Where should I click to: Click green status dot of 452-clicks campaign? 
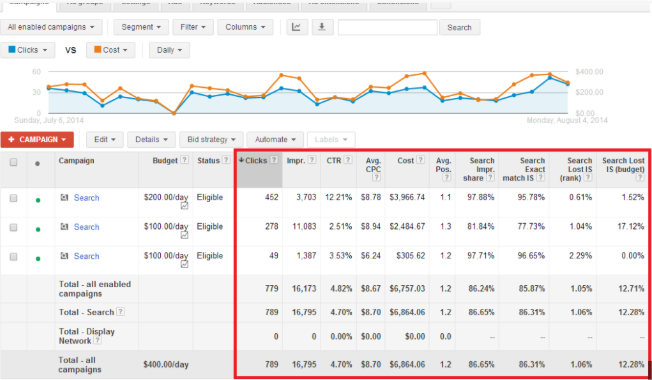click(x=38, y=200)
